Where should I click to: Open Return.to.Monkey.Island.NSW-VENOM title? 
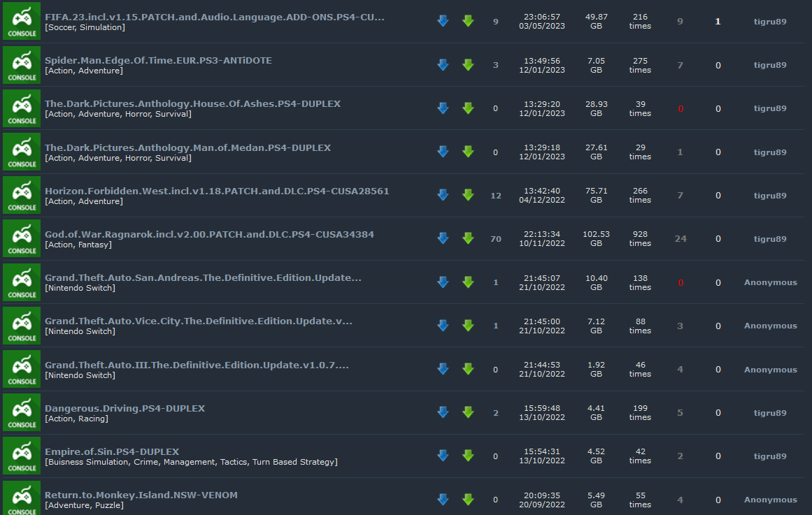point(141,495)
